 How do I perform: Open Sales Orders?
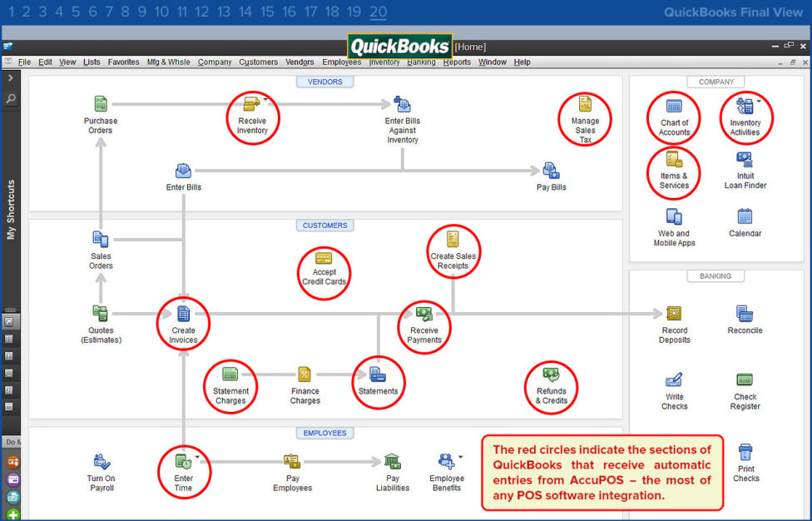point(101,239)
